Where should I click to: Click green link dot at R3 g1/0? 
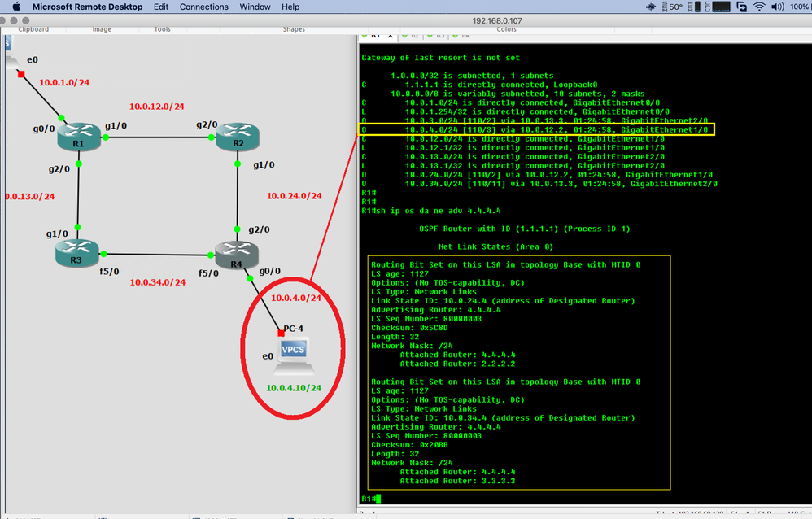click(x=77, y=227)
